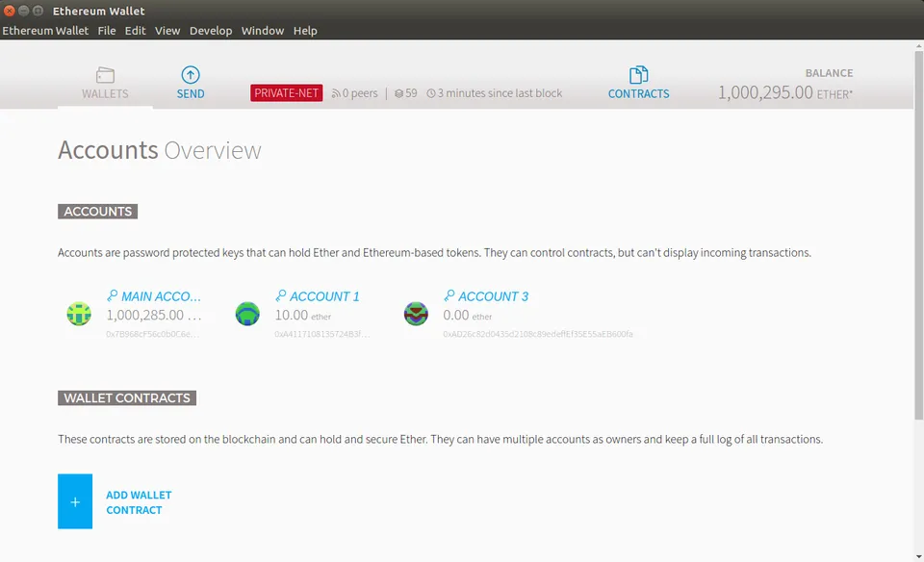Switch to the CONTRACTS tab label
924x562 pixels.
pyautogui.click(x=638, y=93)
